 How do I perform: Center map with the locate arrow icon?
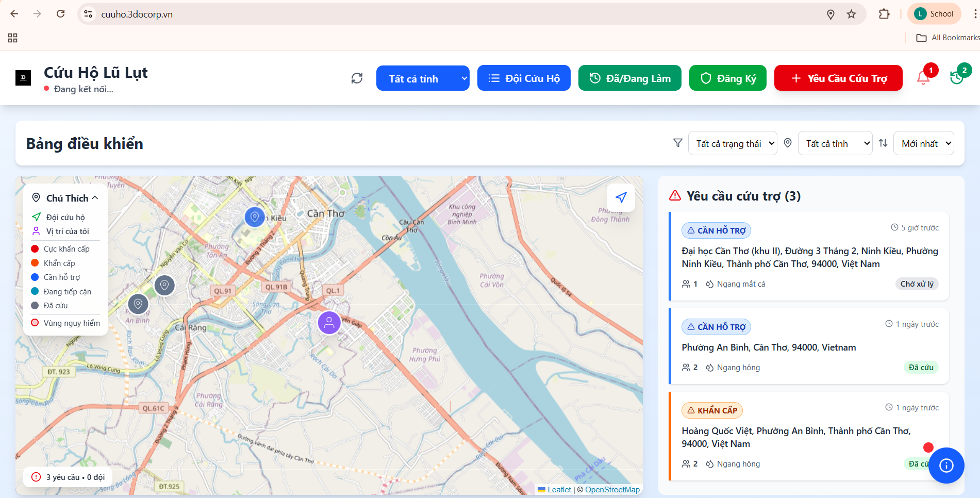(621, 197)
